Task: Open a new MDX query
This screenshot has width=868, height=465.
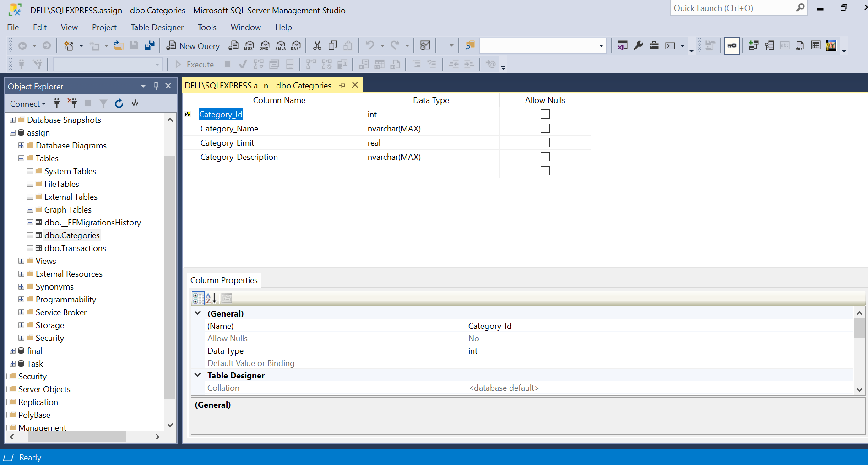Action: (x=249, y=46)
